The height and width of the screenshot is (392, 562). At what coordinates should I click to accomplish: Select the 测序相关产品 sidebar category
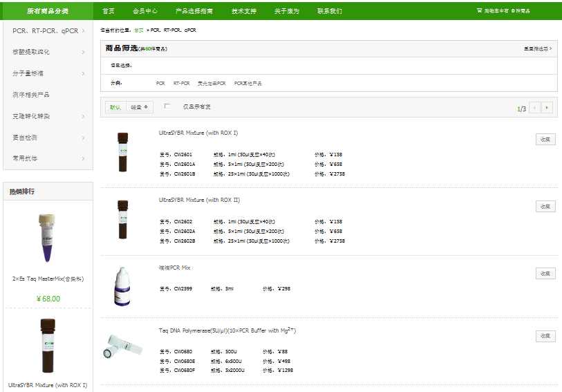point(31,95)
